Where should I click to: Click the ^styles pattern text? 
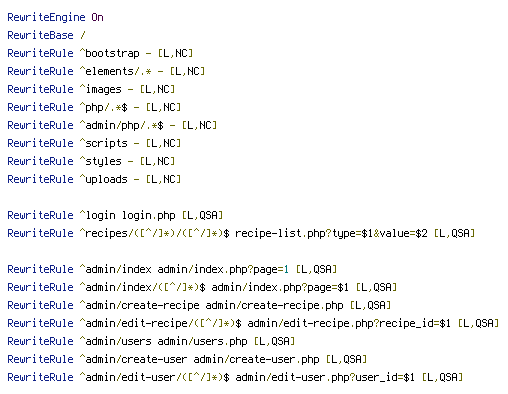[100, 161]
